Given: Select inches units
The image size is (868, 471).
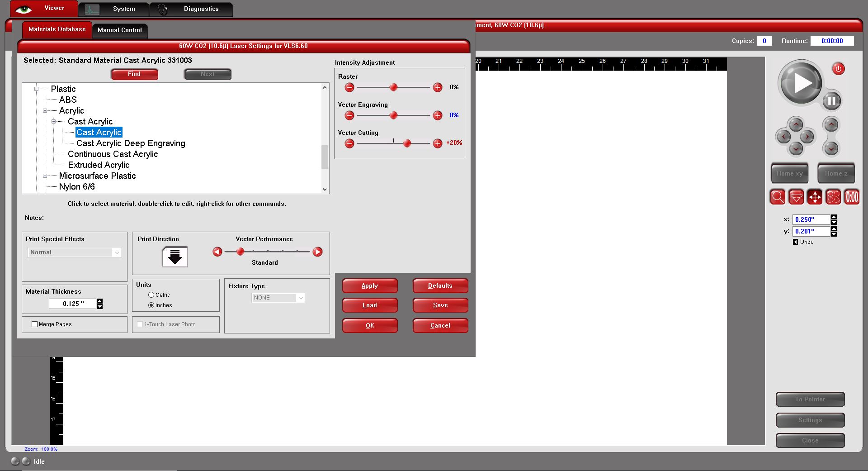Looking at the screenshot, I should point(151,305).
